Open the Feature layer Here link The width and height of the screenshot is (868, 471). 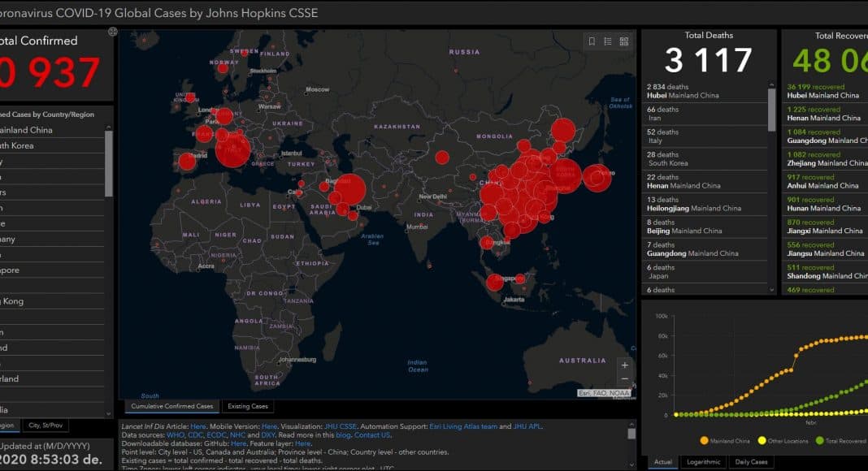tap(303, 443)
